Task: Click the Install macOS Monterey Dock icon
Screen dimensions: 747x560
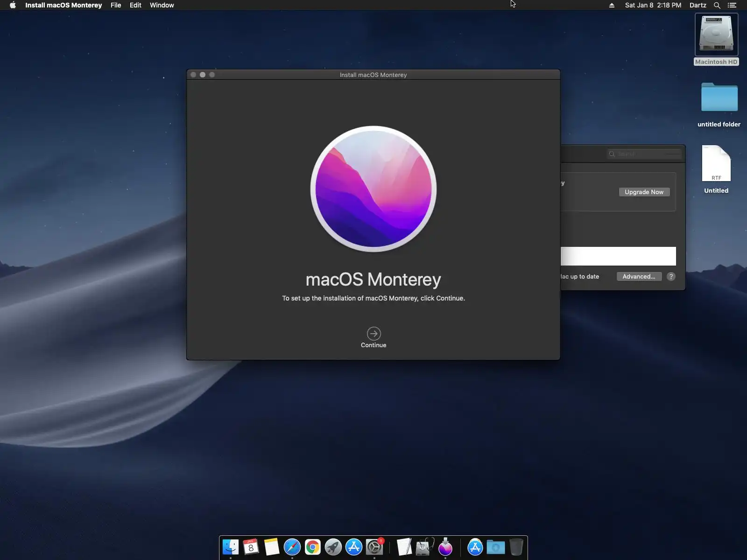Action: 445,547
